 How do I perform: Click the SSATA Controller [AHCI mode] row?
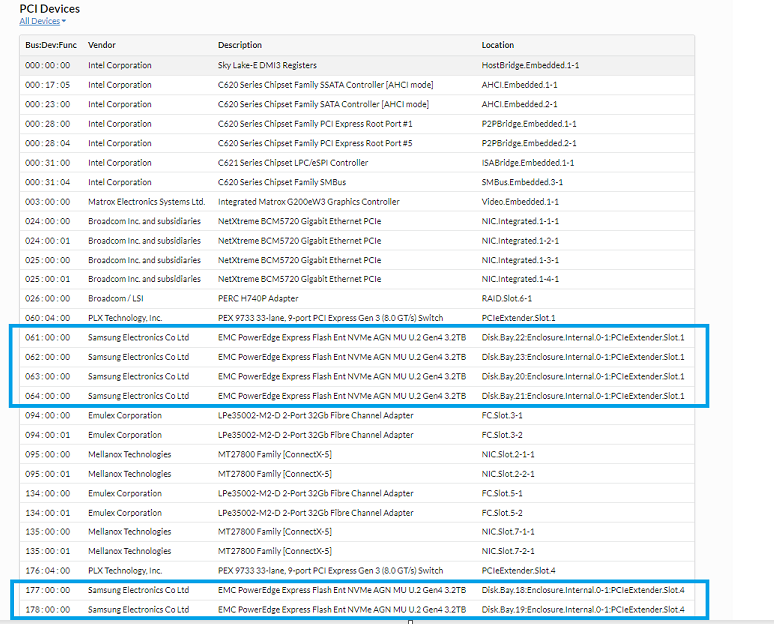point(324,85)
